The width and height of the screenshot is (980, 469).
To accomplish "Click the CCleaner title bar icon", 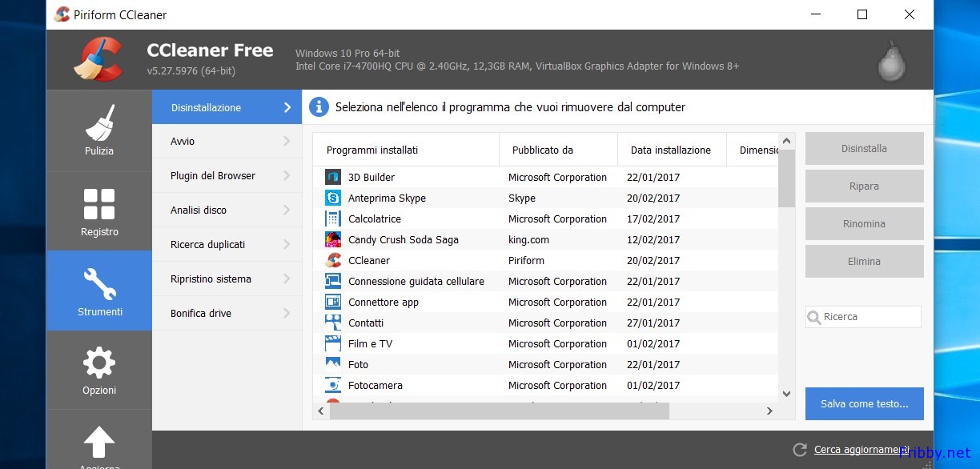I will click(62, 14).
